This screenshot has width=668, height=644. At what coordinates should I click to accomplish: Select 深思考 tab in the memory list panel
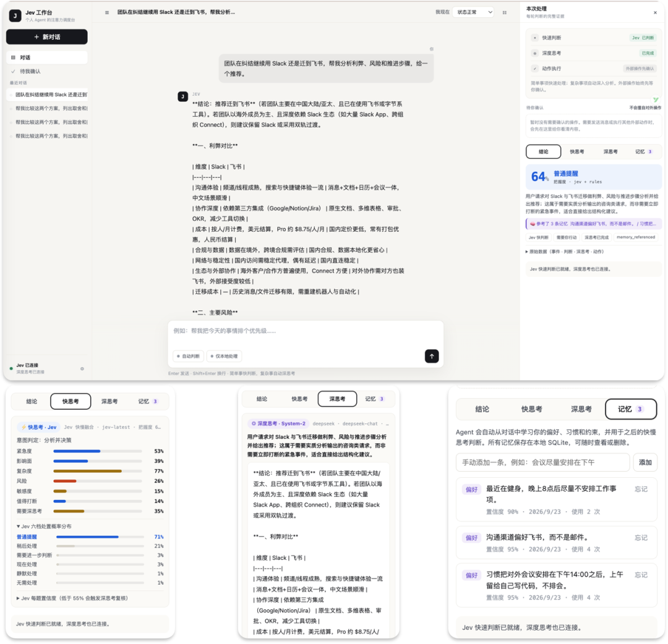tap(581, 409)
